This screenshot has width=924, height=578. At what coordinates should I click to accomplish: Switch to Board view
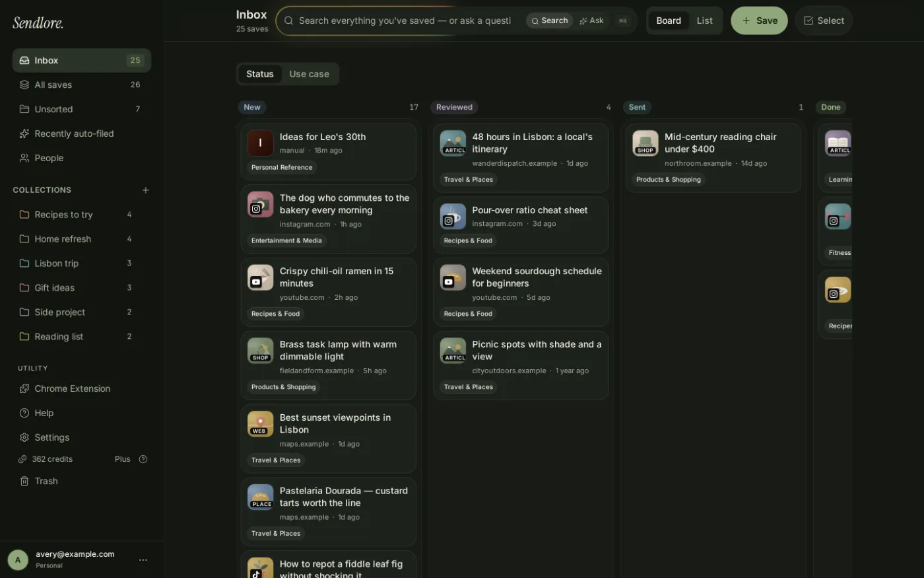(669, 20)
